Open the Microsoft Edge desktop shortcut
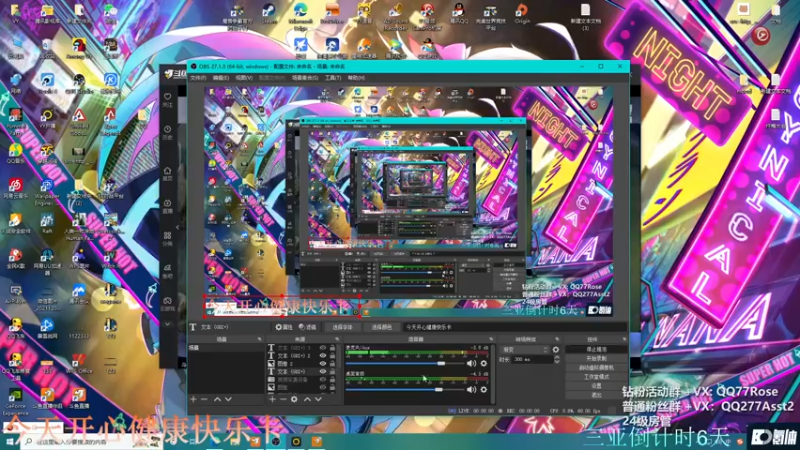Screen dimensions: 800x450 (x=300, y=15)
